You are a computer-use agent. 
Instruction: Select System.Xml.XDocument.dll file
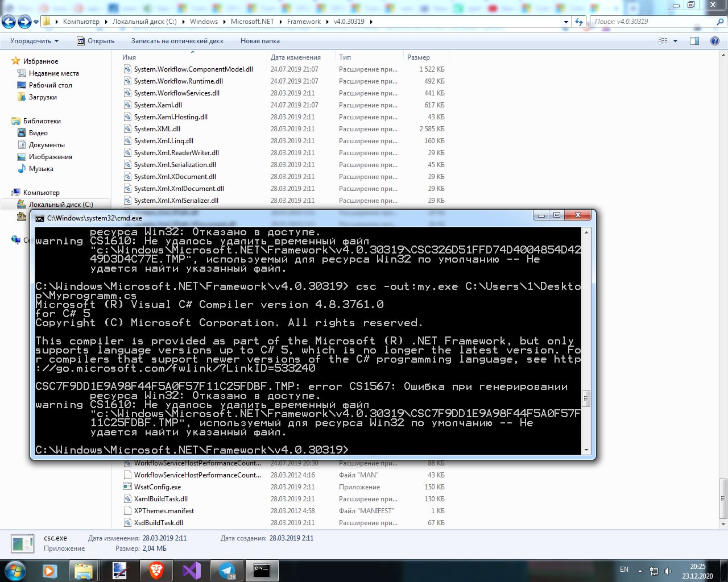pos(175,177)
